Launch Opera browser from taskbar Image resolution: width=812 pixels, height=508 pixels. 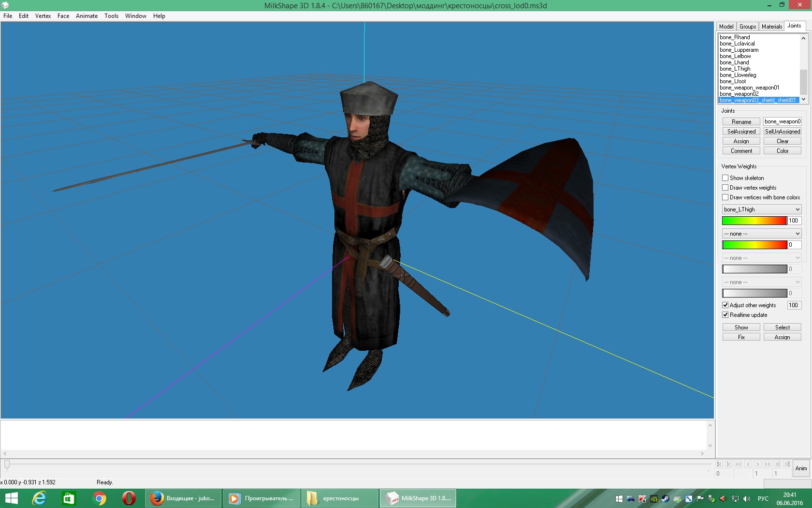tap(129, 498)
